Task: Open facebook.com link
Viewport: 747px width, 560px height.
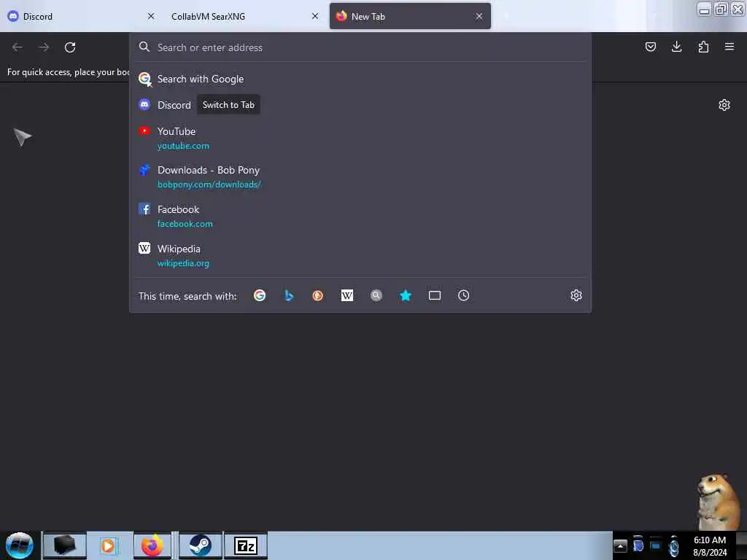Action: tap(185, 224)
